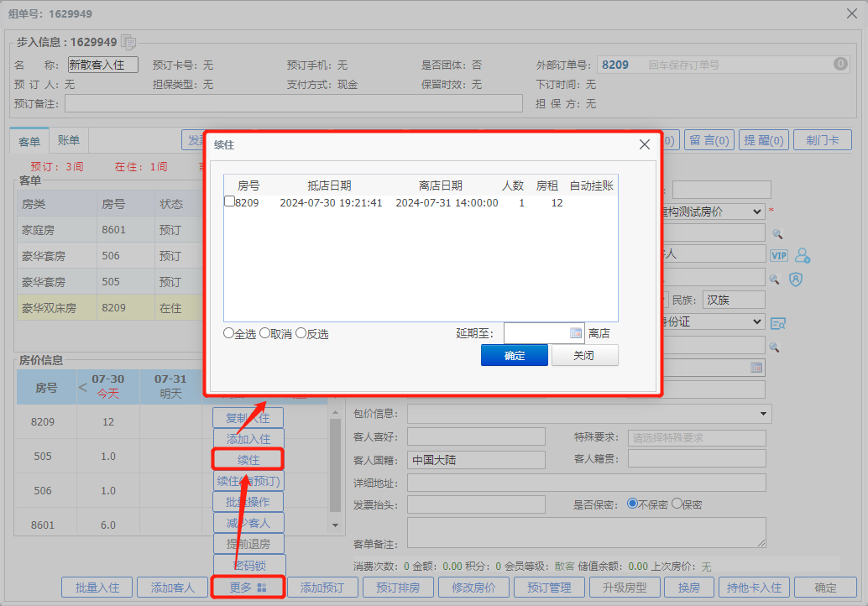Click the round 0 badge in 外部订单号 field
868x606 pixels.
click(x=840, y=64)
